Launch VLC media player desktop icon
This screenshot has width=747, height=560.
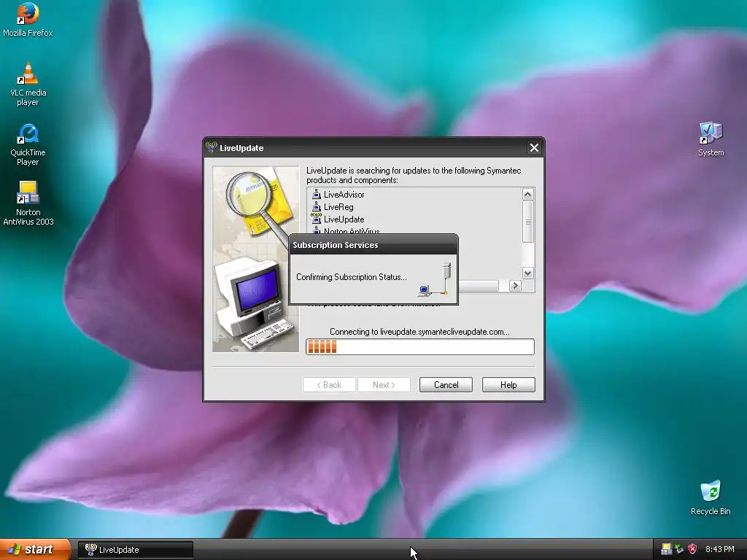tap(28, 85)
